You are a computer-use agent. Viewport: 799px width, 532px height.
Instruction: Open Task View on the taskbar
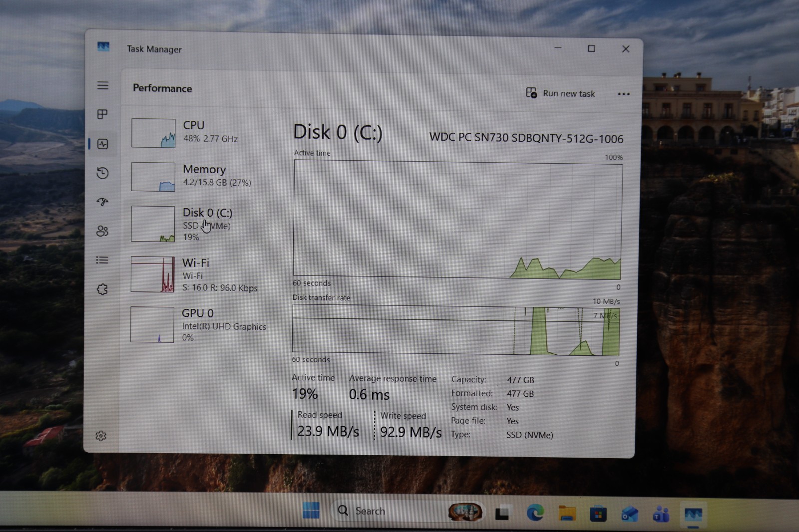[502, 513]
